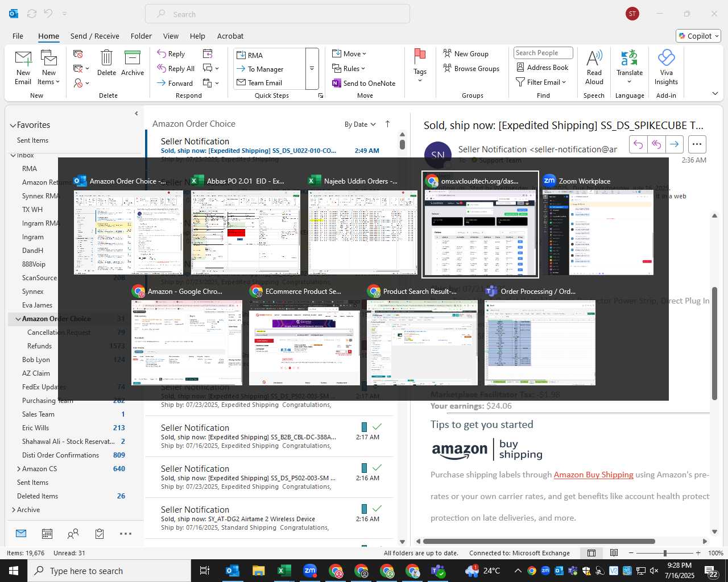Image resolution: width=728 pixels, height=582 pixels.
Task: Click the Reply button
Action: (171, 53)
